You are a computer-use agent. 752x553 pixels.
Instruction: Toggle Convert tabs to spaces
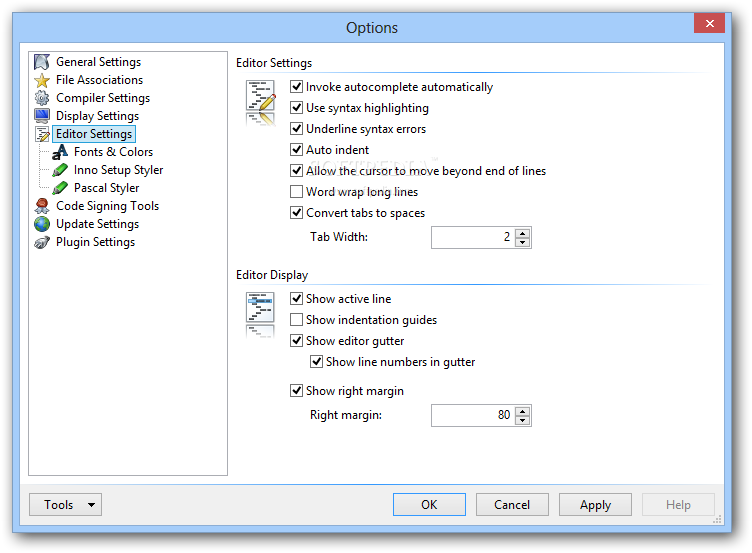296,213
